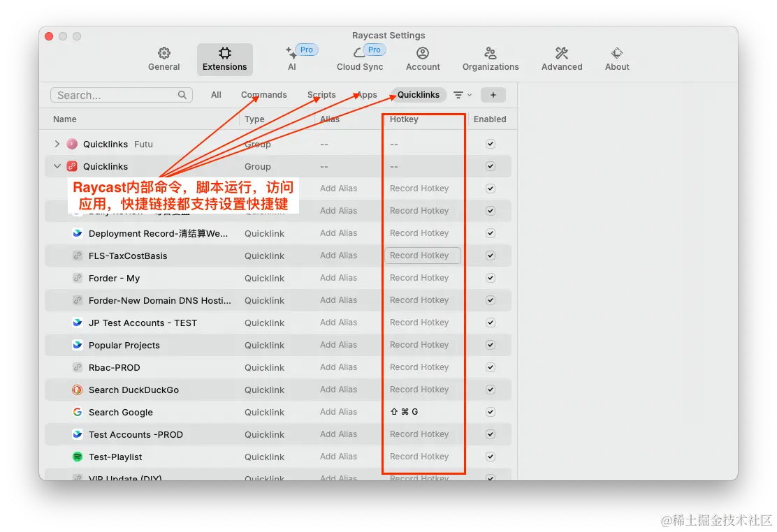777x532 pixels.
Task: Click the Name column header
Action: 65,119
